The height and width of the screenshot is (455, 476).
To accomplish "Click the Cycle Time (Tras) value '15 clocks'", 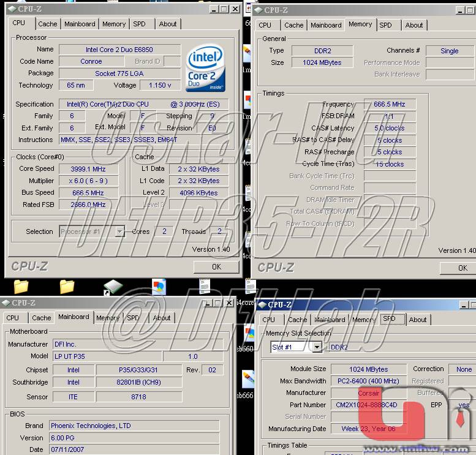I will [x=390, y=164].
